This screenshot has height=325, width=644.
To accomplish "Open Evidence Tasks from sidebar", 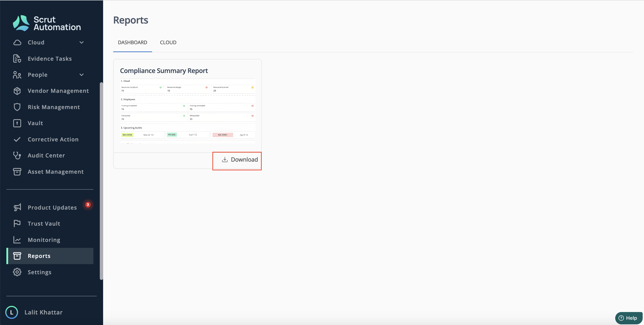I will coord(50,58).
